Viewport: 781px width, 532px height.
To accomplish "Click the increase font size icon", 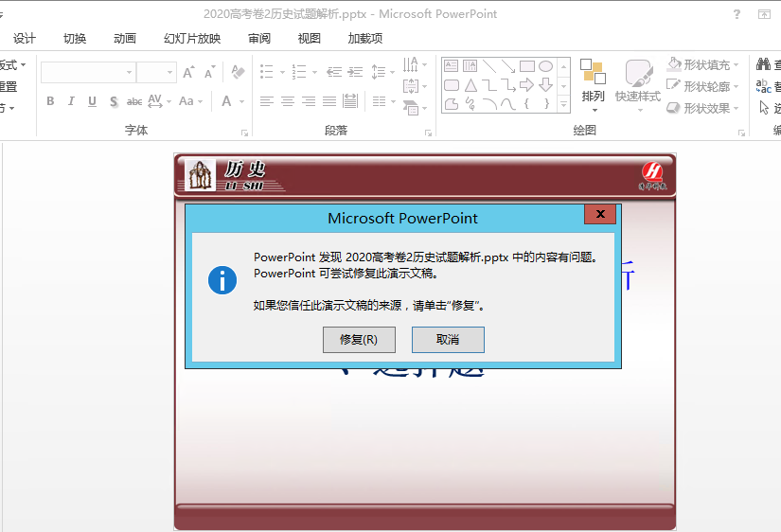I will pos(188,73).
